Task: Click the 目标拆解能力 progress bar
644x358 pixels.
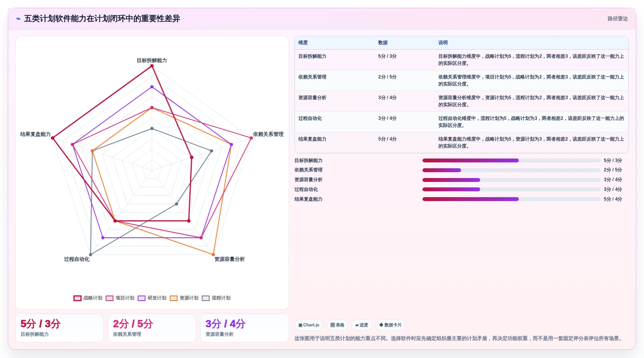Action: tap(511, 160)
